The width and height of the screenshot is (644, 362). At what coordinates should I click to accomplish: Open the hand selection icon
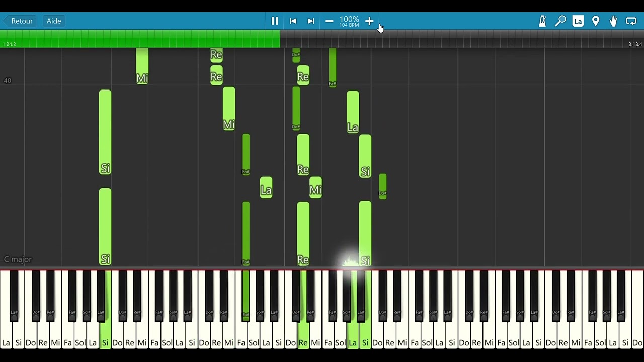click(x=613, y=21)
